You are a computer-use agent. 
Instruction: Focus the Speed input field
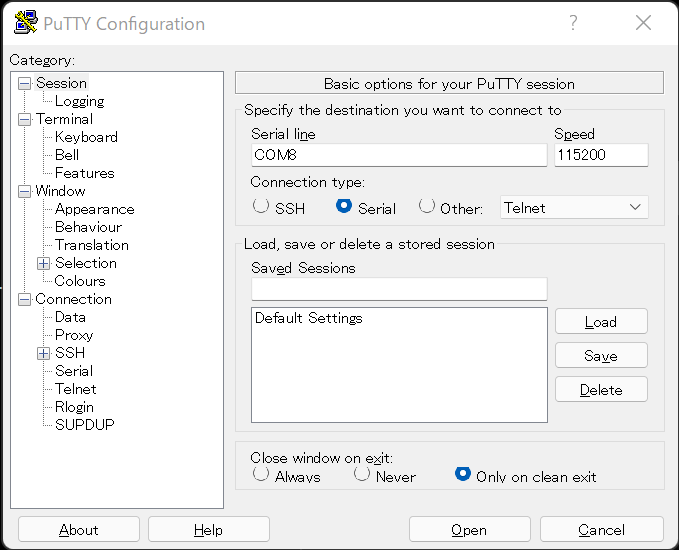601,155
